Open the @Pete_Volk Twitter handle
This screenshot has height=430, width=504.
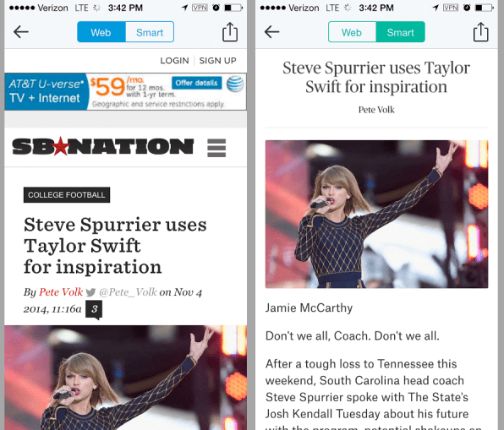pyautogui.click(x=128, y=292)
